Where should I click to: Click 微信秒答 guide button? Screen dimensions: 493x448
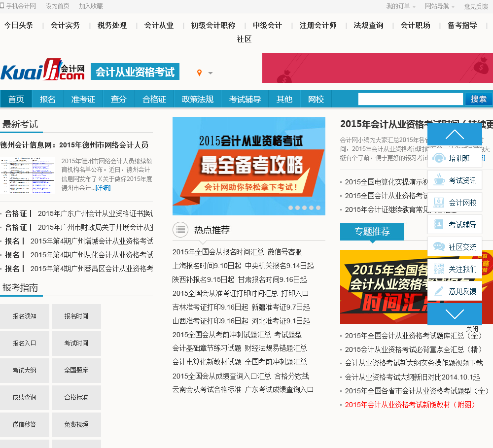pyautogui.click(x=25, y=424)
